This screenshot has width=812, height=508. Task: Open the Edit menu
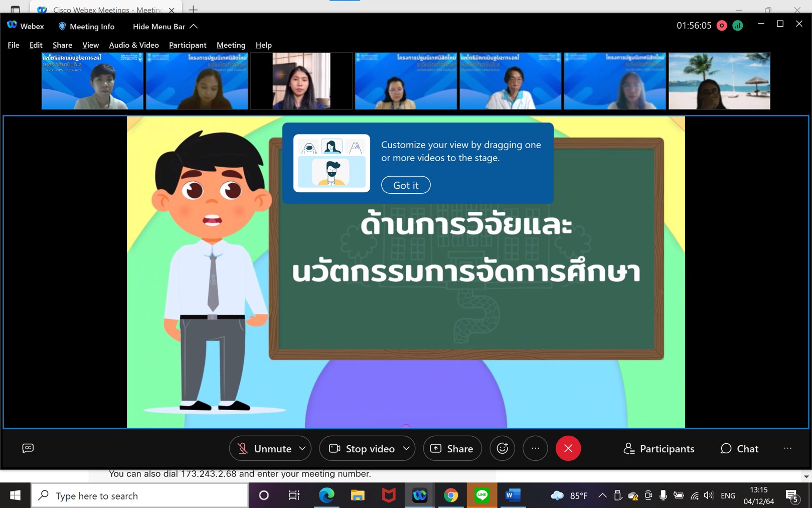[x=36, y=45]
